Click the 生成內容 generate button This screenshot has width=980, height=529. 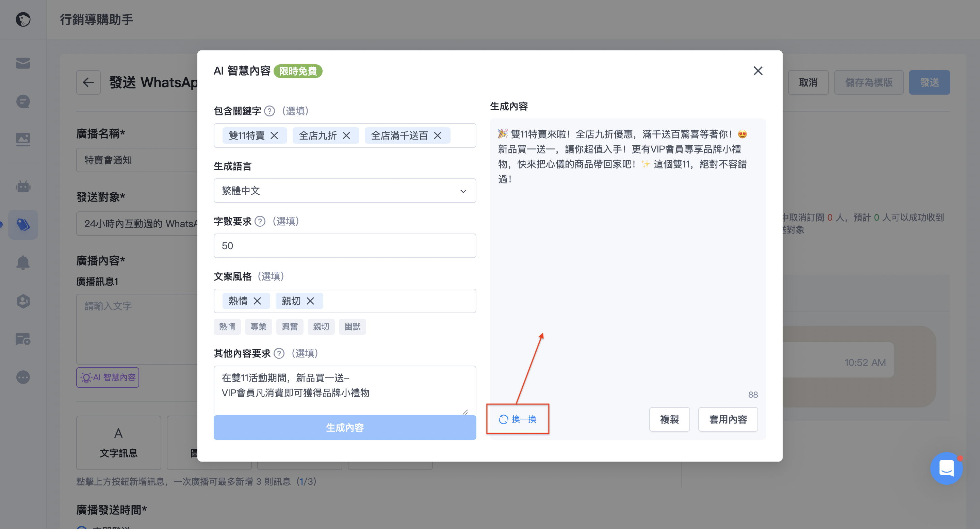(x=345, y=427)
